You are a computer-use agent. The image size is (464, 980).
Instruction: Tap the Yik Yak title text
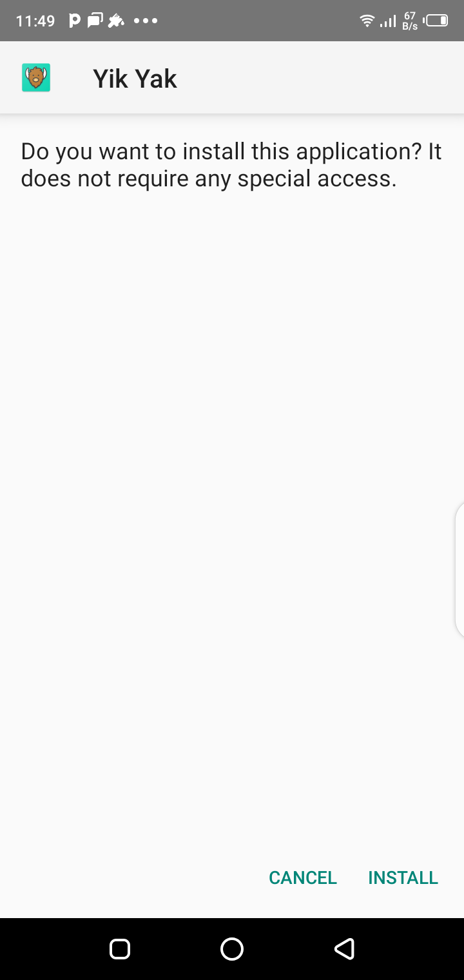pyautogui.click(x=135, y=78)
